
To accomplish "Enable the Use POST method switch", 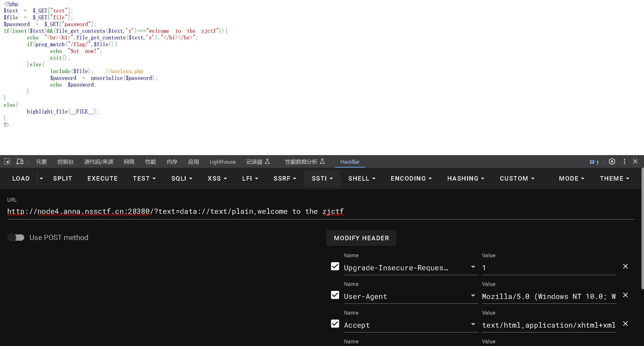I will click(x=16, y=237).
